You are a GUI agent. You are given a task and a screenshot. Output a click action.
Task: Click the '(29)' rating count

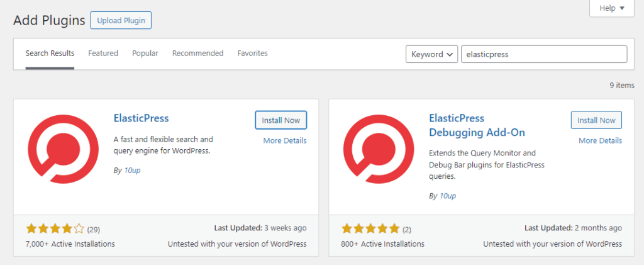pyautogui.click(x=94, y=229)
